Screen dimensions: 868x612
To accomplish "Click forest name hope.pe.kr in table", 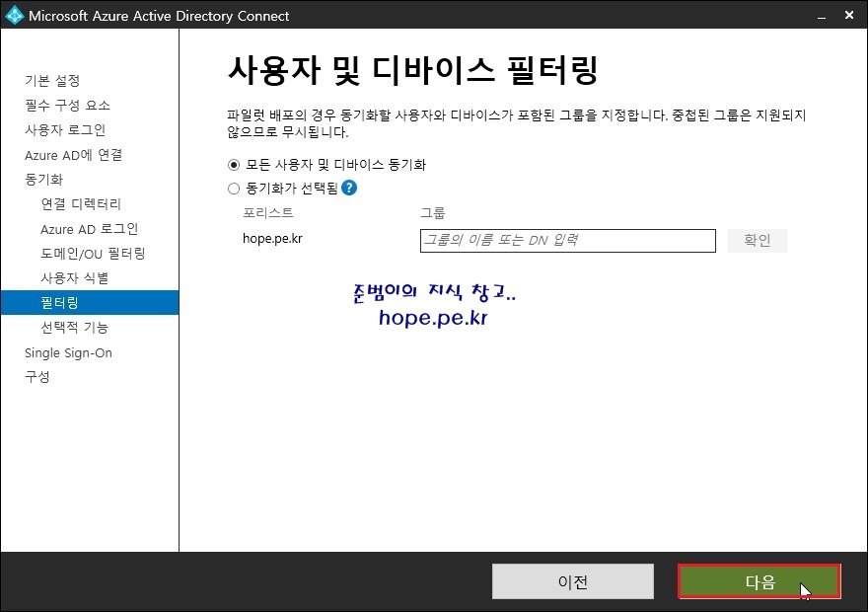I will click(272, 238).
